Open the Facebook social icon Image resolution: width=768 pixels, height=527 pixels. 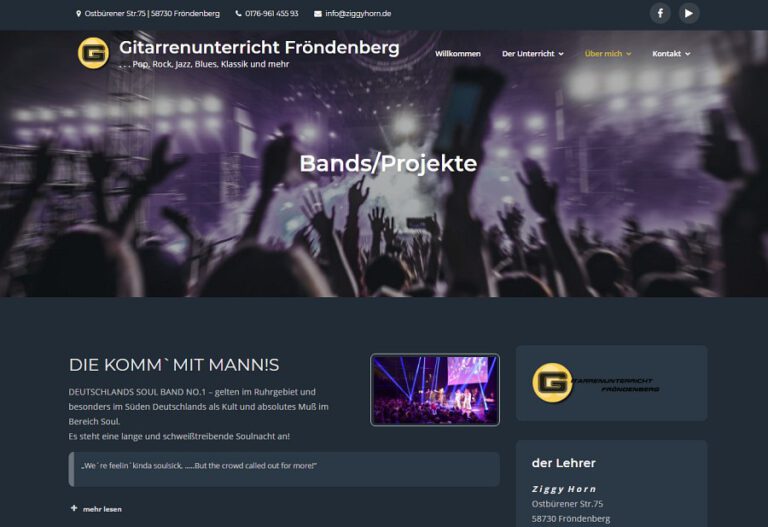[x=660, y=13]
